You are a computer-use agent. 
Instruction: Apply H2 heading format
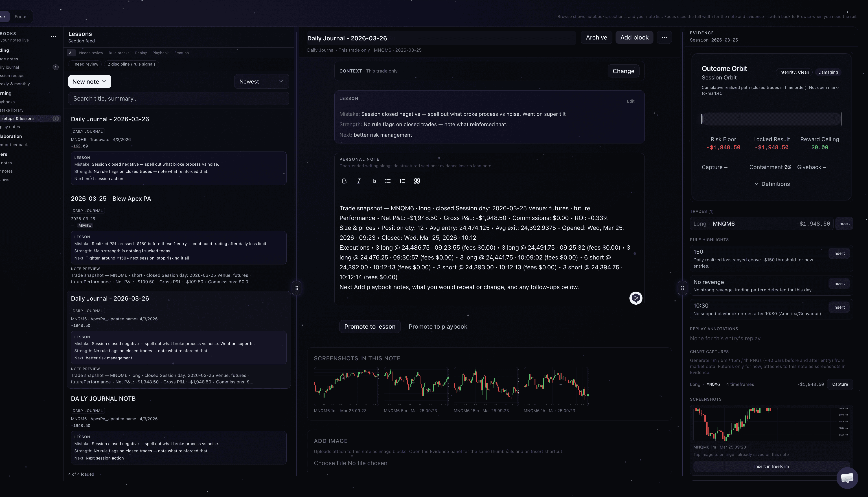(x=373, y=181)
